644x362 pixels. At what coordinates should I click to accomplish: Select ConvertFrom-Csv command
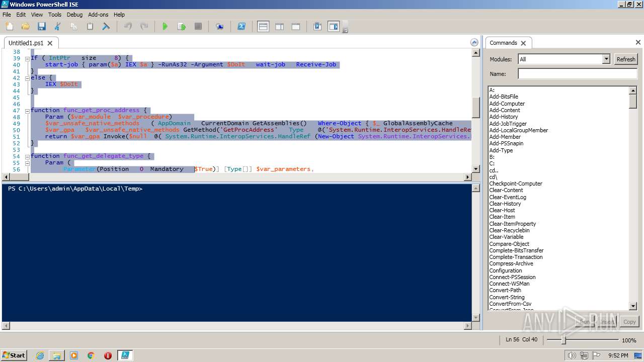[510, 304]
